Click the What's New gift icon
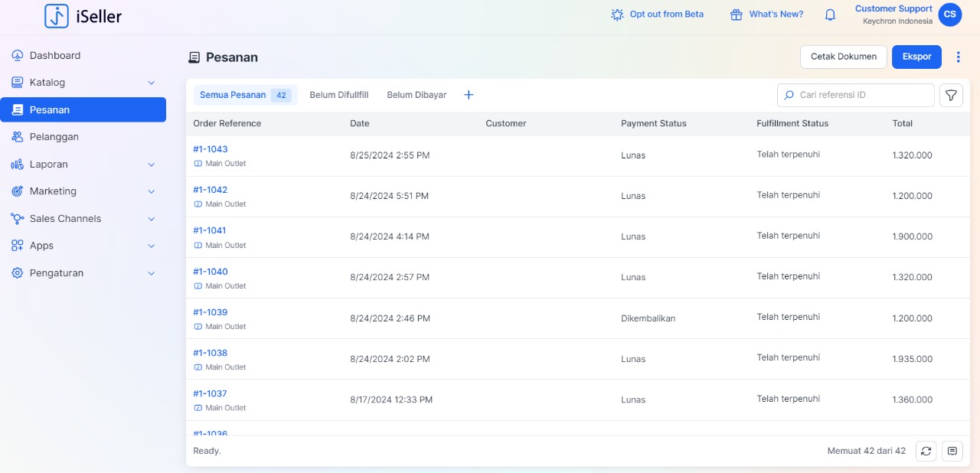 click(x=737, y=15)
